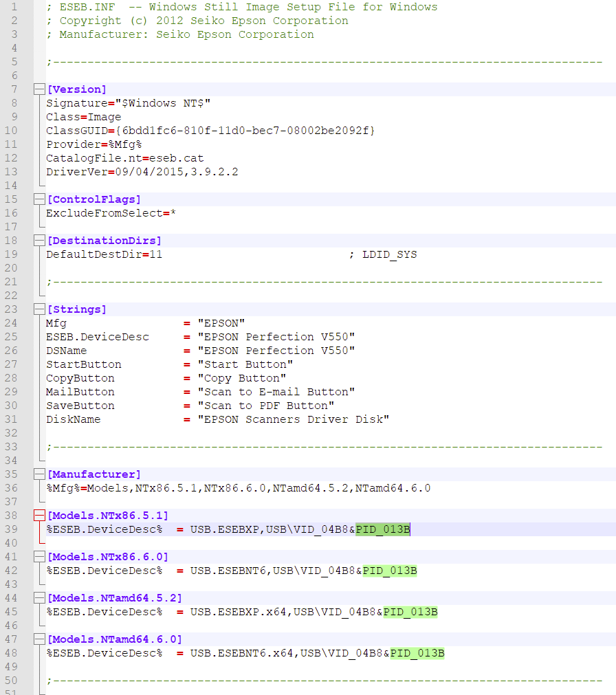Click the DSName key name

67,350
